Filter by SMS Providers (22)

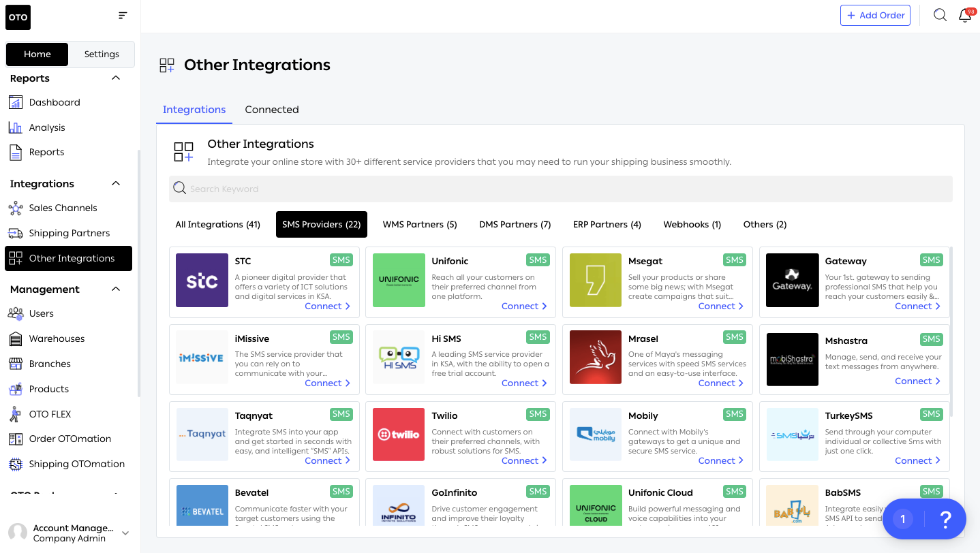(x=322, y=224)
